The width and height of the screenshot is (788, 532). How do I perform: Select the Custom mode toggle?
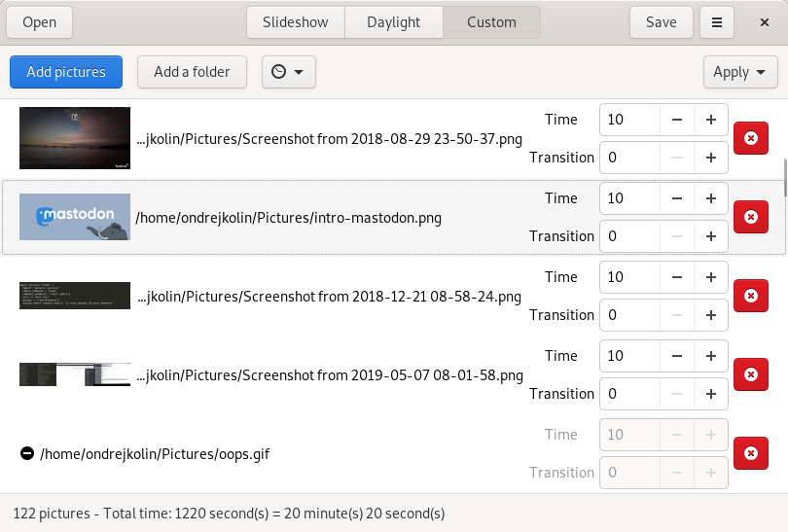pos(491,22)
